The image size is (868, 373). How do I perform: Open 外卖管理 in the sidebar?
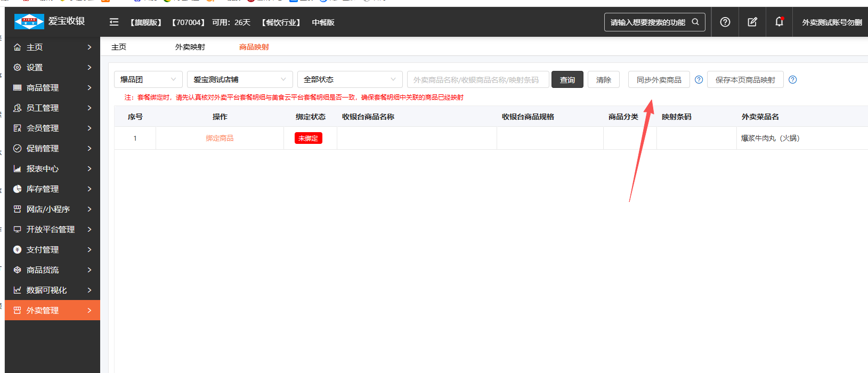(52, 310)
